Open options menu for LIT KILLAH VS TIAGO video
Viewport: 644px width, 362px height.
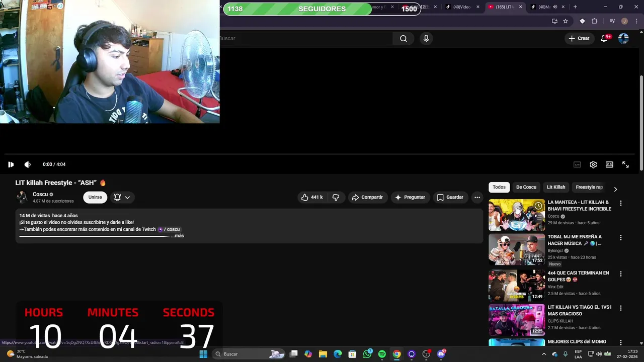click(x=620, y=308)
